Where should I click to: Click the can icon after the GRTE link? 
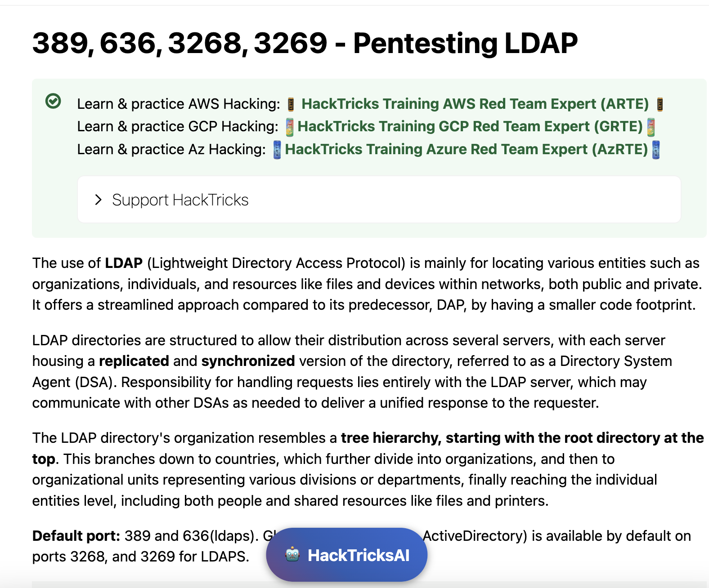[x=651, y=127]
